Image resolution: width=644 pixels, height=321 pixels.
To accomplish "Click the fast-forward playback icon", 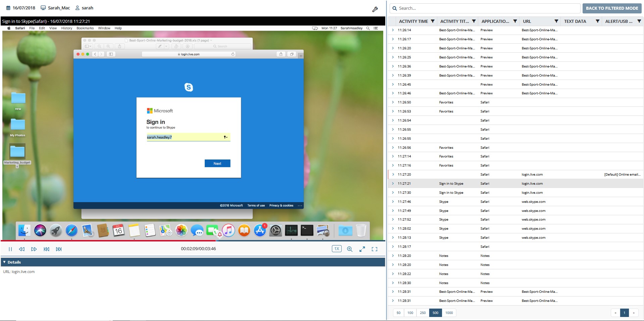I will pyautogui.click(x=34, y=249).
